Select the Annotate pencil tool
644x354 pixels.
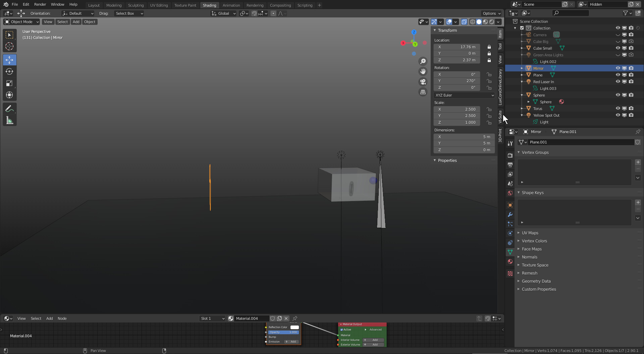coord(9,109)
